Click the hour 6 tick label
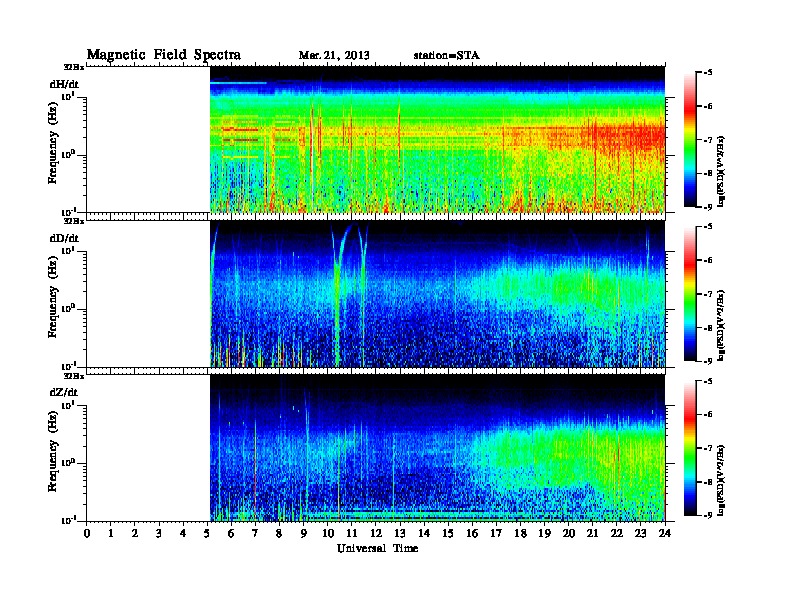Viewport: 792px width, 612px height. pos(231,534)
